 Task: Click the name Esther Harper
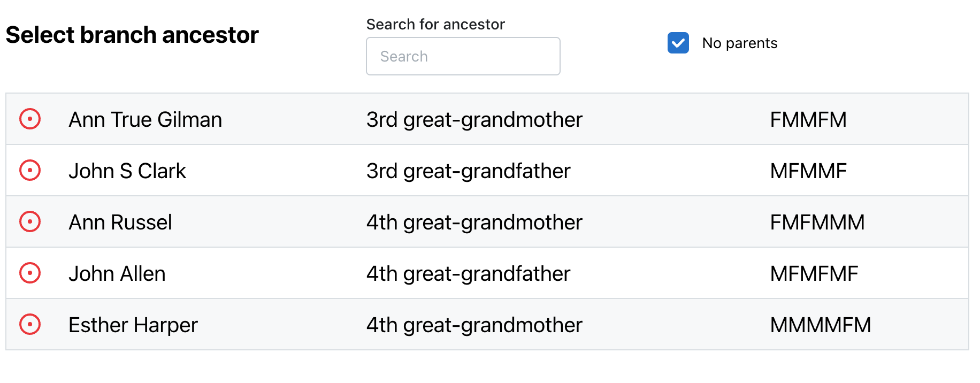coord(133,325)
